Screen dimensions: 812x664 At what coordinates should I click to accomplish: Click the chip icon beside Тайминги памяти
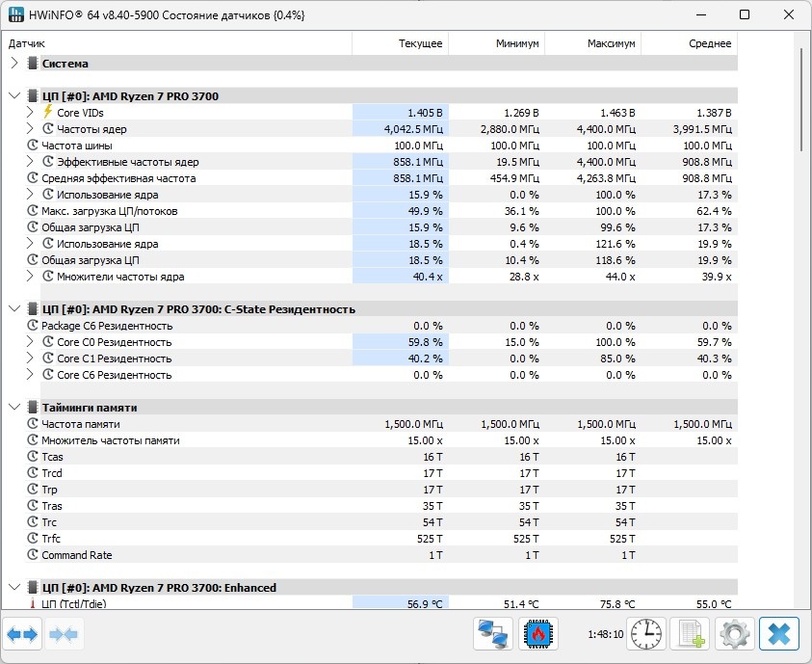click(x=33, y=407)
